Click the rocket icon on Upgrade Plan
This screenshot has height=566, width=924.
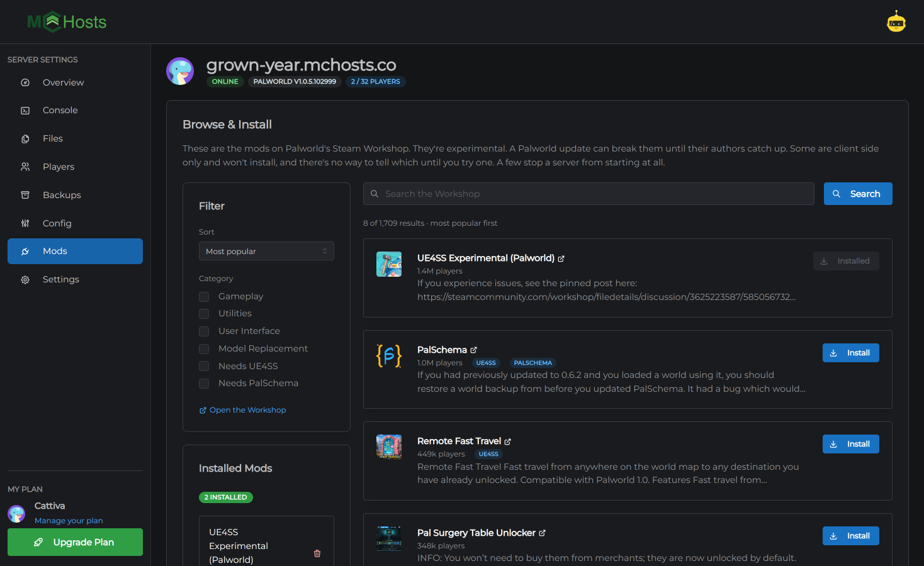click(x=38, y=542)
